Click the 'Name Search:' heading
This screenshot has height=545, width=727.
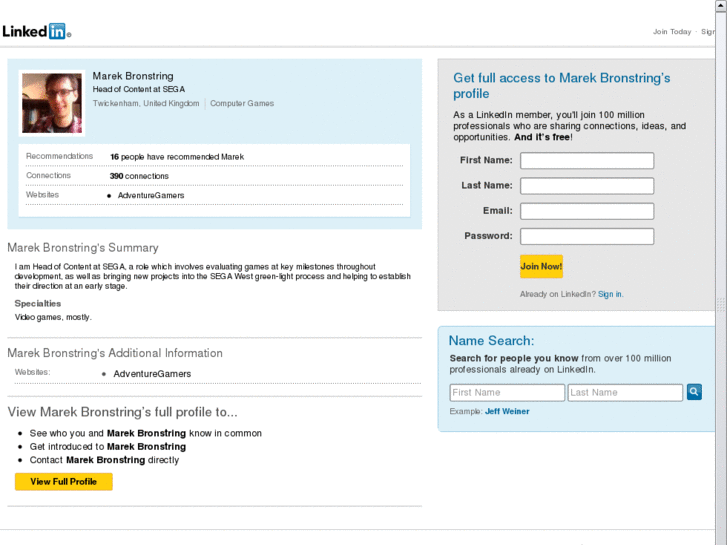pos(491,341)
